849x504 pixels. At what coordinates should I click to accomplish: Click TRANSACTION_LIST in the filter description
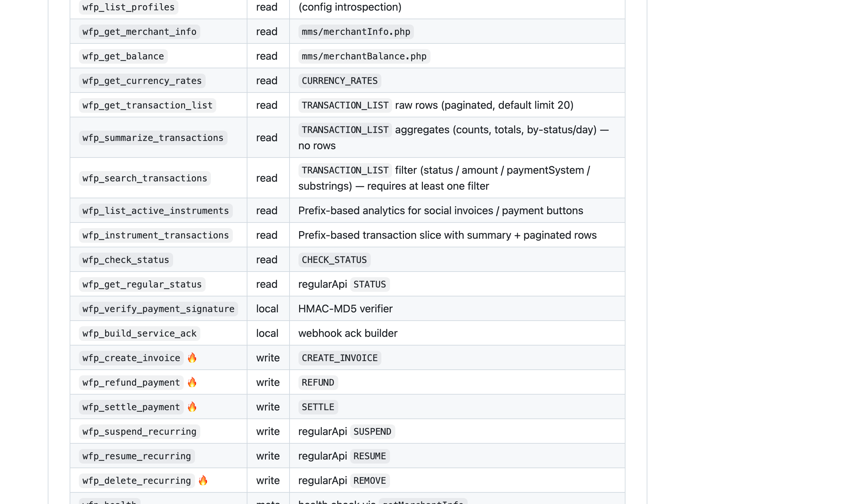[345, 170]
